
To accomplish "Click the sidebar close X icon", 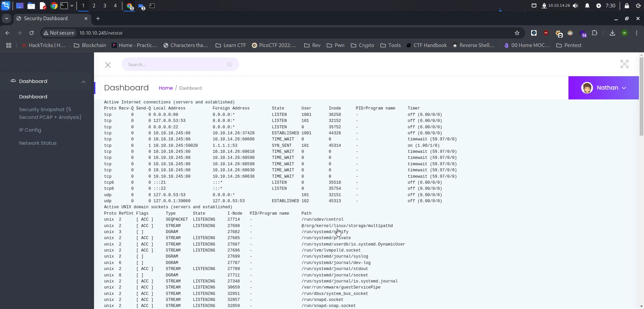I will point(108,65).
